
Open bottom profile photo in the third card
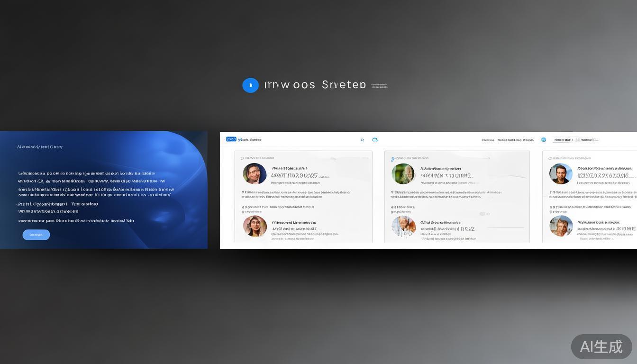(561, 226)
